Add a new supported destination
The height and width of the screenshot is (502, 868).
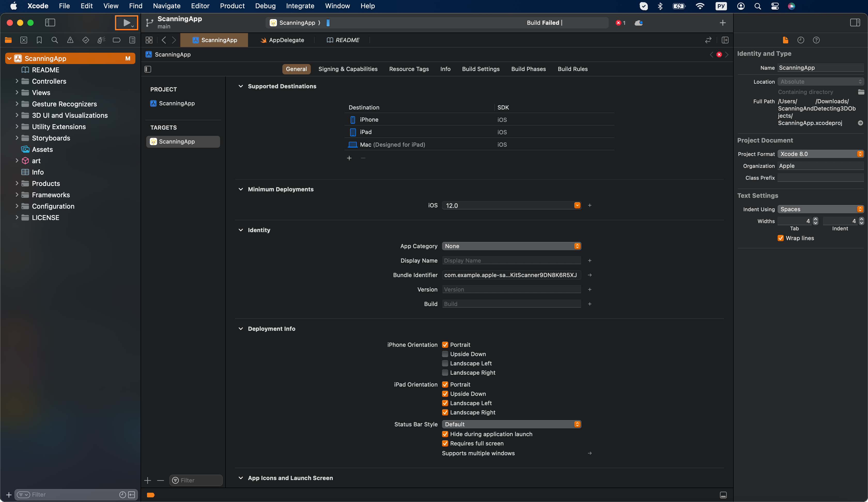(x=349, y=158)
